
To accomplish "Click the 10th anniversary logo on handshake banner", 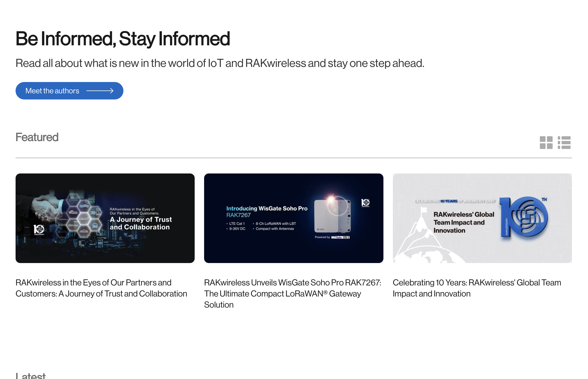I will click(x=39, y=230).
